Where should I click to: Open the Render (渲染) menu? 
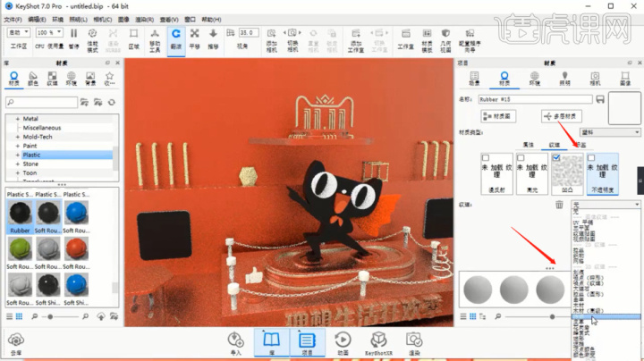coord(145,20)
